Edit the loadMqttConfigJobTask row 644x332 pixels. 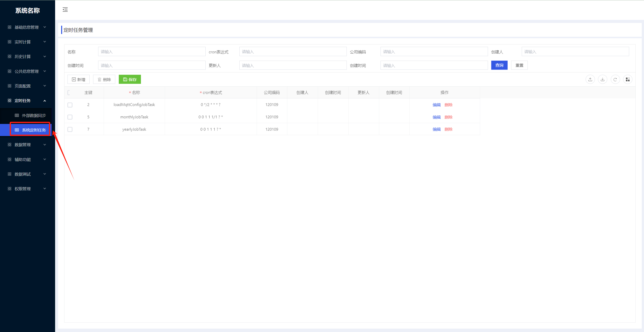[x=437, y=105]
